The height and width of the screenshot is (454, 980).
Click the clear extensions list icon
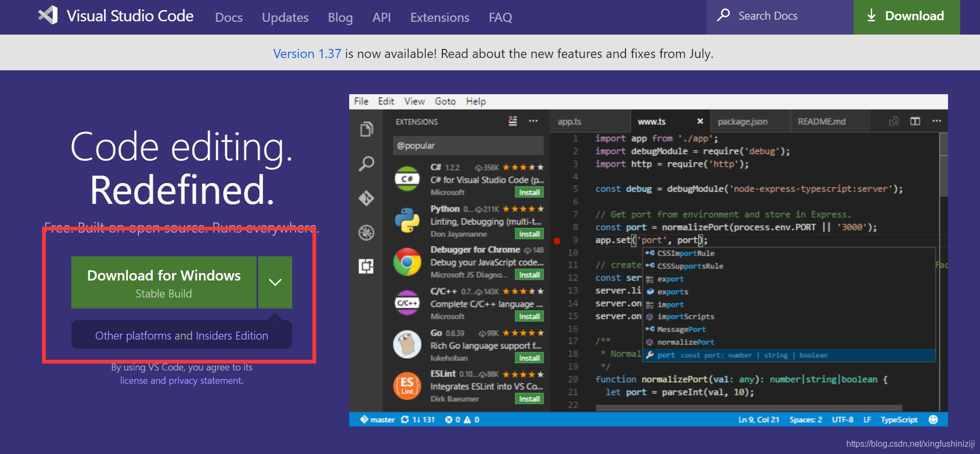tap(513, 121)
